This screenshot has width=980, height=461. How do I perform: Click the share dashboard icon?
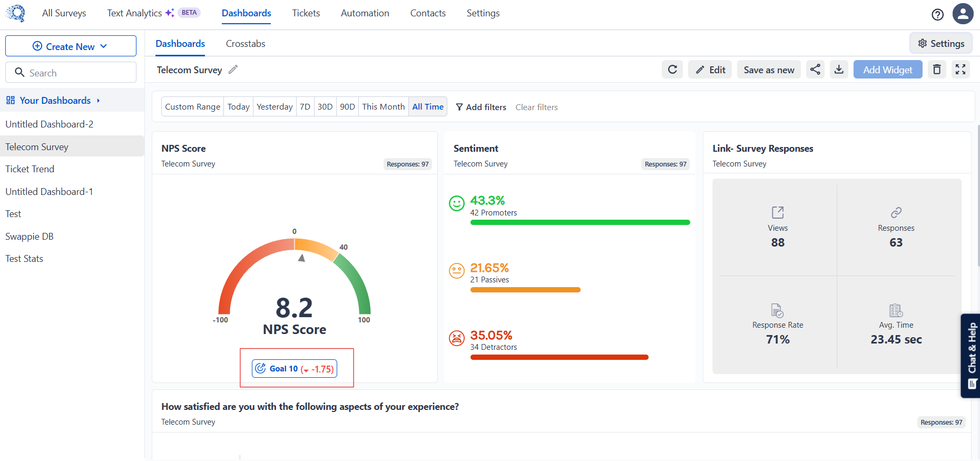(815, 70)
